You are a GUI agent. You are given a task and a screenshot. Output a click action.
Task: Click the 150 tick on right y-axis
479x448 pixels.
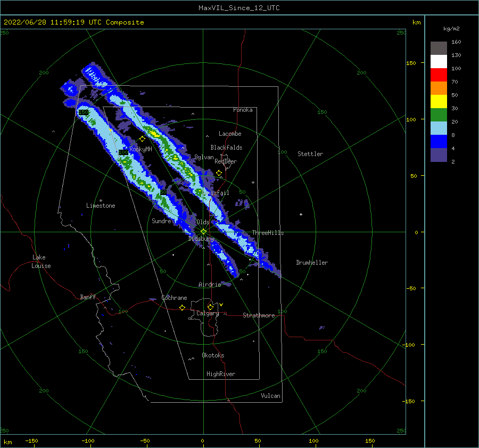(411, 63)
